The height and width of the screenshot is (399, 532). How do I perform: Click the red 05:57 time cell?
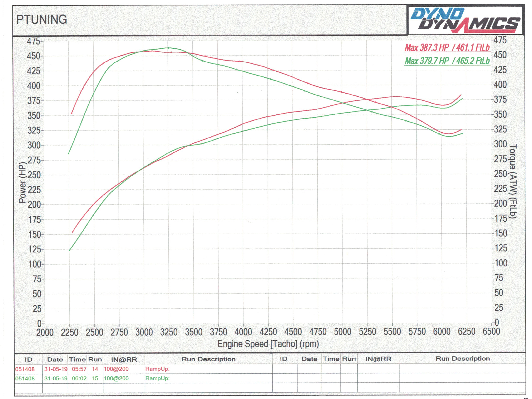pos(79,369)
